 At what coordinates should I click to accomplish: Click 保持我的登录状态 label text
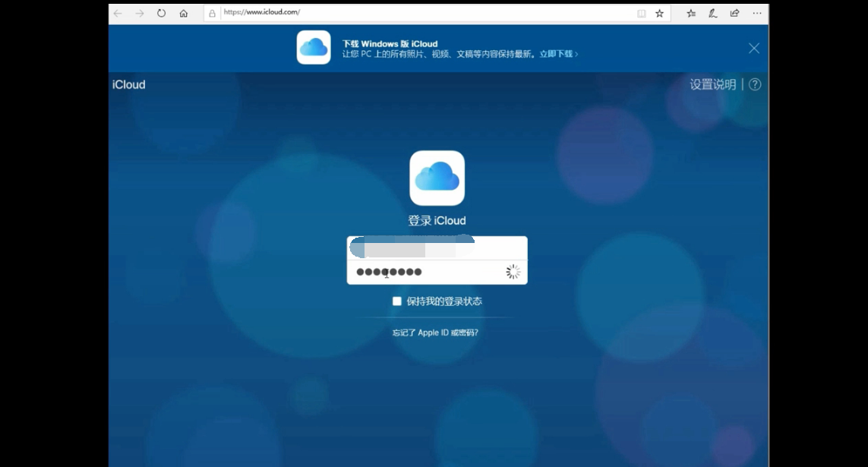[444, 301]
